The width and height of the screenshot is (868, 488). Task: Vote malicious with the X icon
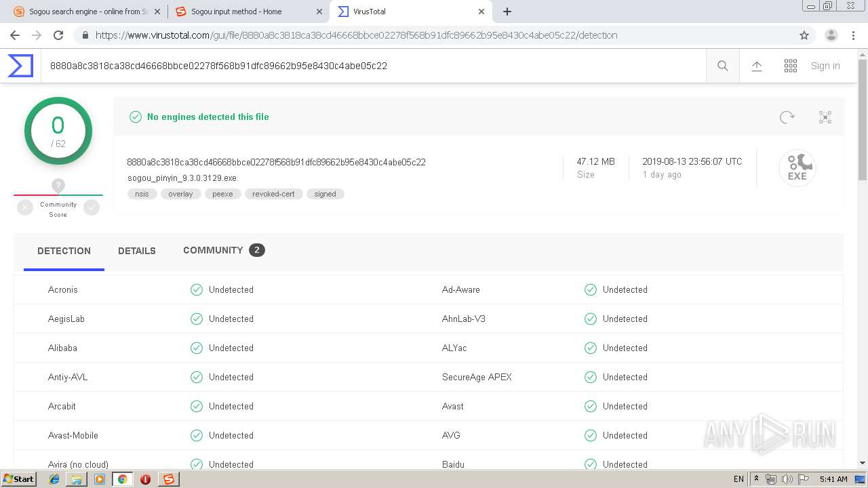(25, 208)
